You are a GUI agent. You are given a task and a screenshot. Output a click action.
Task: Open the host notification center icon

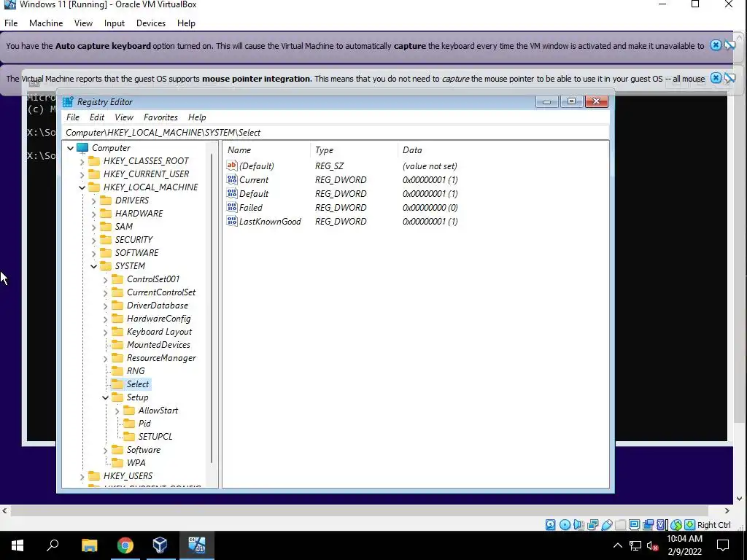pyautogui.click(x=723, y=545)
